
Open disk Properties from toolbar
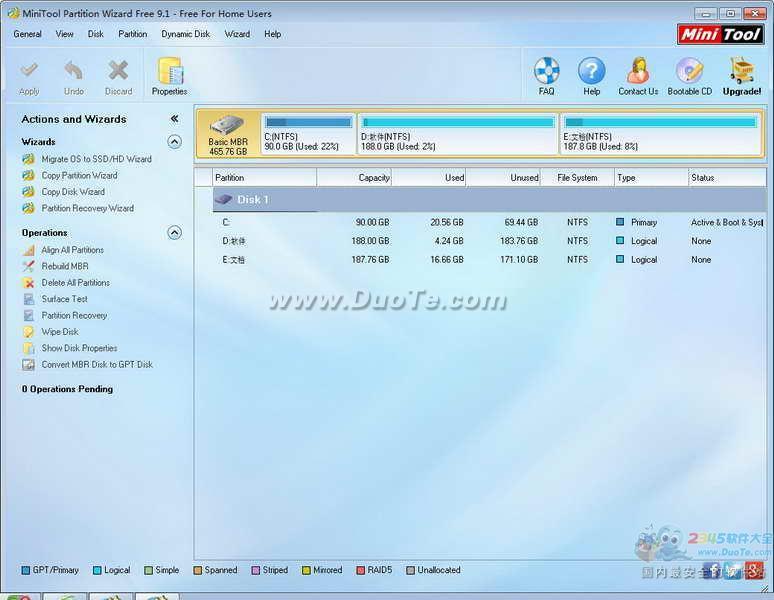[170, 72]
